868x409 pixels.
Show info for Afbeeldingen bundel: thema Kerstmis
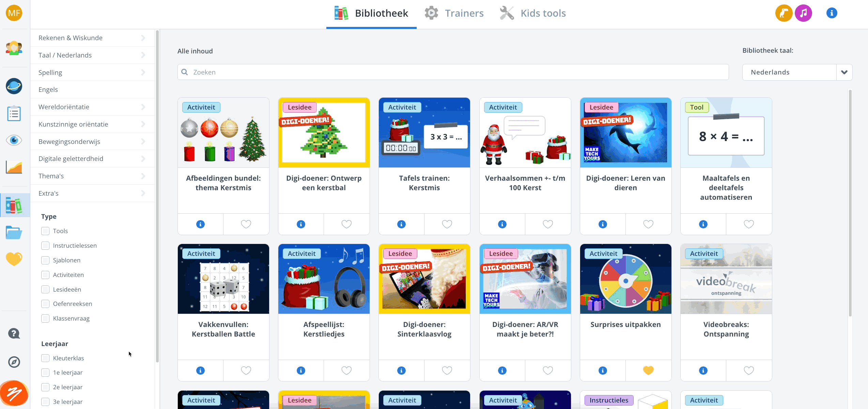click(200, 224)
